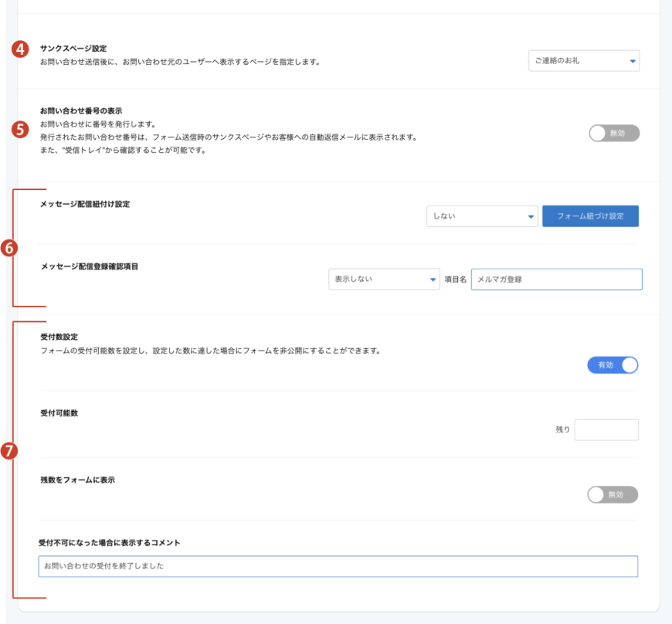The width and height of the screenshot is (672, 624).
Task: Click the dropdown arrow on しない selector
Action: point(529,216)
